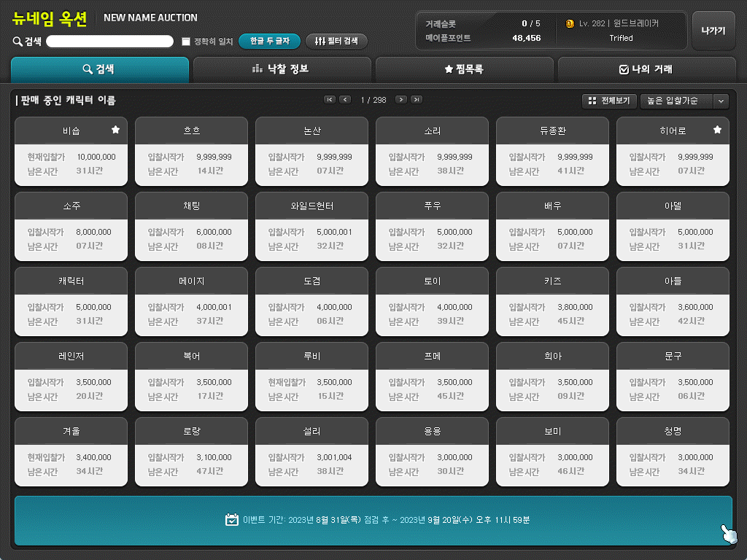Open the 나의 거래 tab
Screen dimensions: 747x560
point(646,69)
